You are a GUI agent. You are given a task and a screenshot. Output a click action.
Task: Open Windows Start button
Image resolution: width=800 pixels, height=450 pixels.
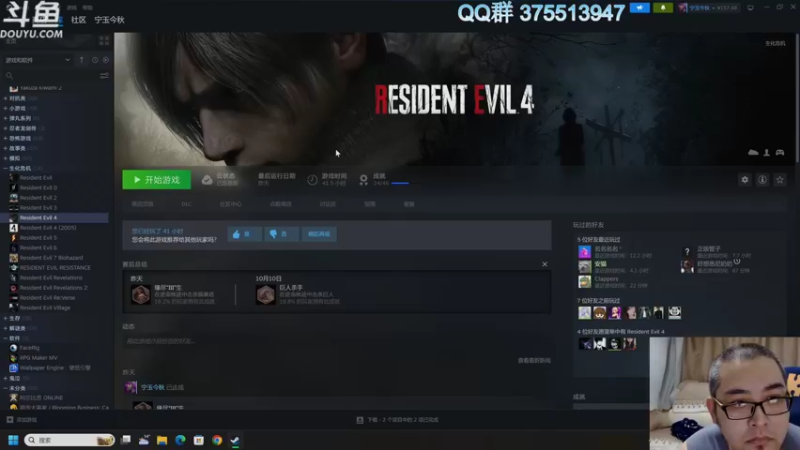point(13,440)
